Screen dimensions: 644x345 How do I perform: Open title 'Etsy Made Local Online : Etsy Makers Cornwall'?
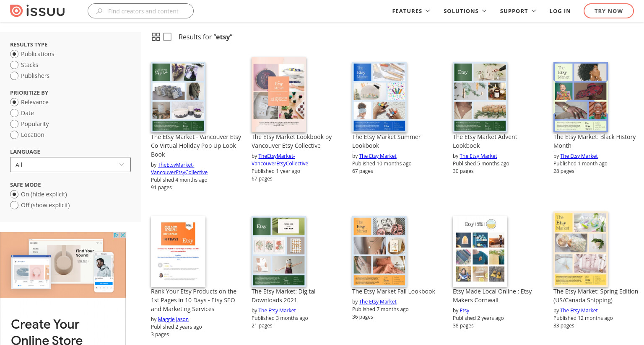[x=492, y=296]
